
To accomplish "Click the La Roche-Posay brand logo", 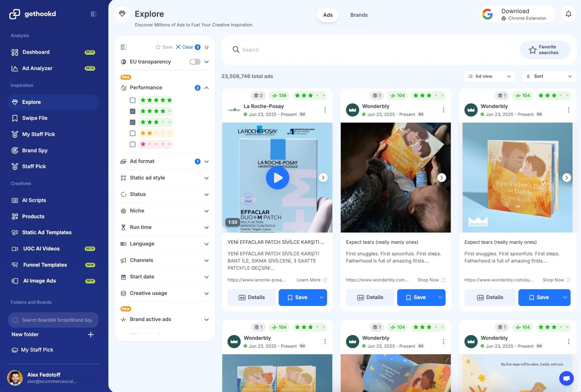I will point(234,110).
